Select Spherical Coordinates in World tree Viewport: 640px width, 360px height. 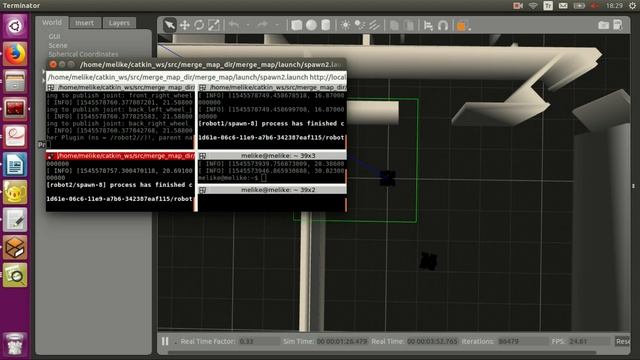click(83, 54)
